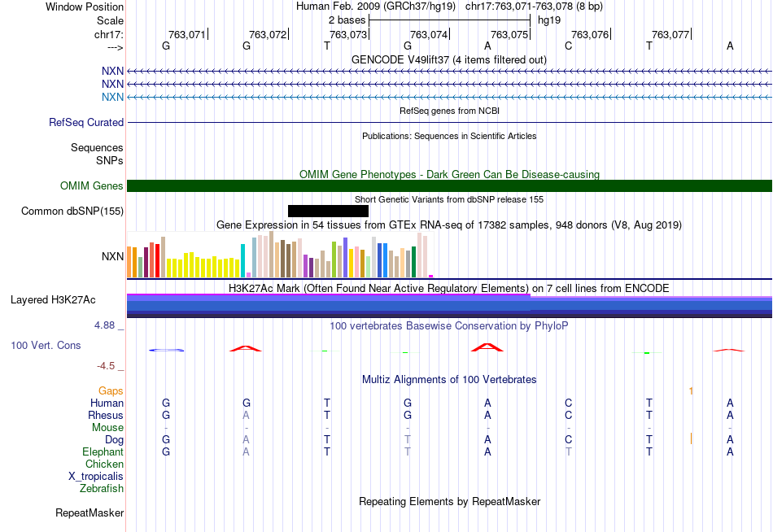Image resolution: width=773 pixels, height=532 pixels.
Task: Open the RefSeq Curated track label
Action: click(86, 122)
